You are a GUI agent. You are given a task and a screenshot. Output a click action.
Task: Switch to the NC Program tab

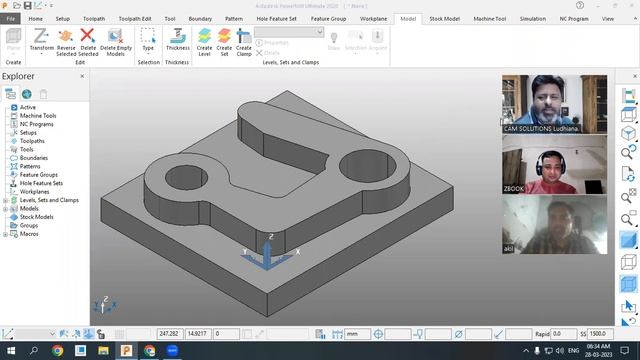click(574, 19)
